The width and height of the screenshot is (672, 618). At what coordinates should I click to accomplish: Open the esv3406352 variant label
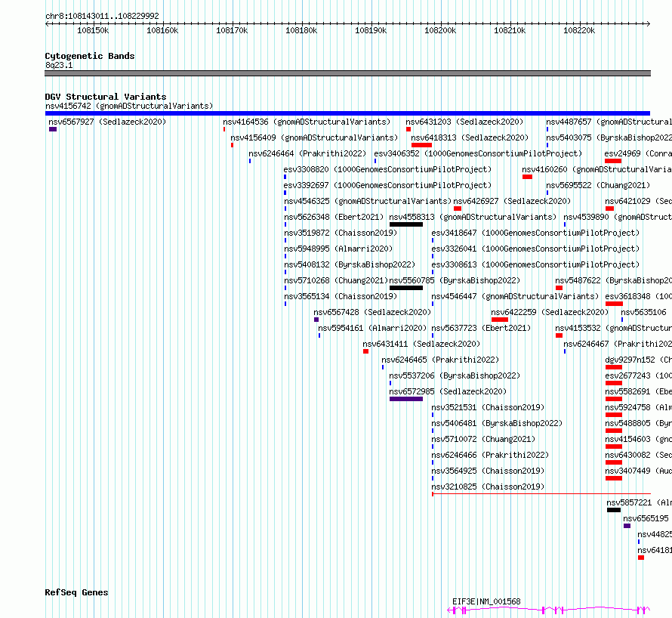[478, 153]
